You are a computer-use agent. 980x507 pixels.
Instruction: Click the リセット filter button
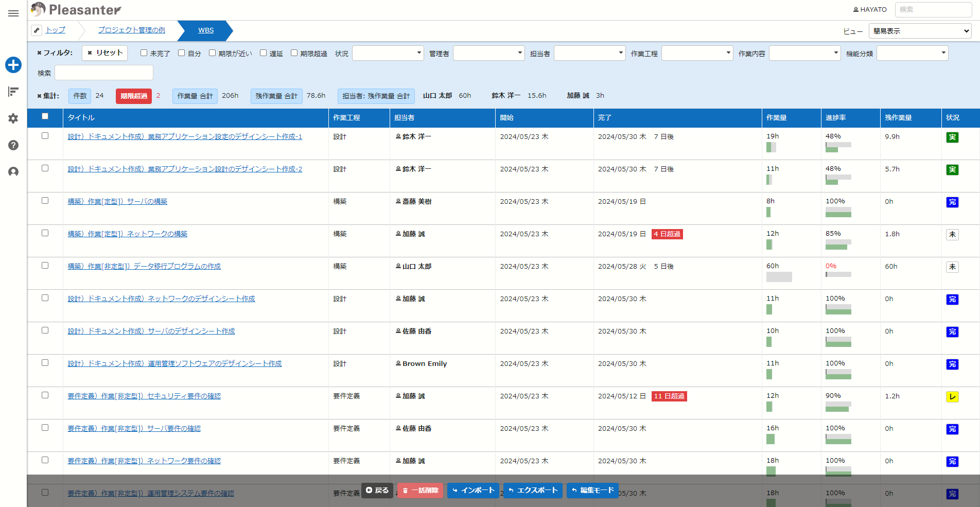tap(105, 53)
